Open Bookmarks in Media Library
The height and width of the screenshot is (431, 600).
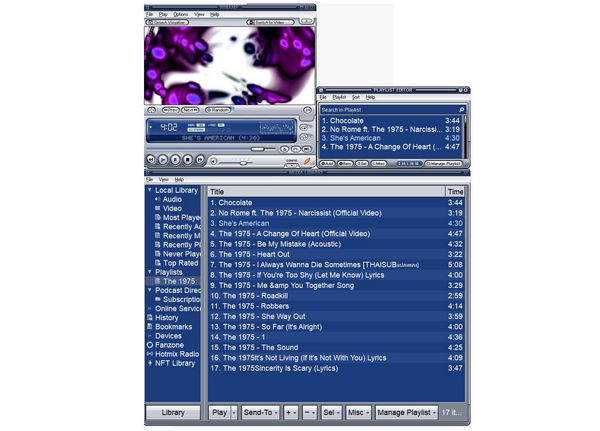click(170, 327)
